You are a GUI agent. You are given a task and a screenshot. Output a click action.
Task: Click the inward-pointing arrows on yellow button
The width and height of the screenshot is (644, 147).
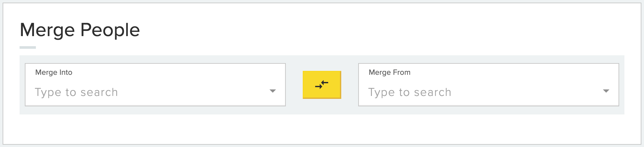click(x=322, y=85)
